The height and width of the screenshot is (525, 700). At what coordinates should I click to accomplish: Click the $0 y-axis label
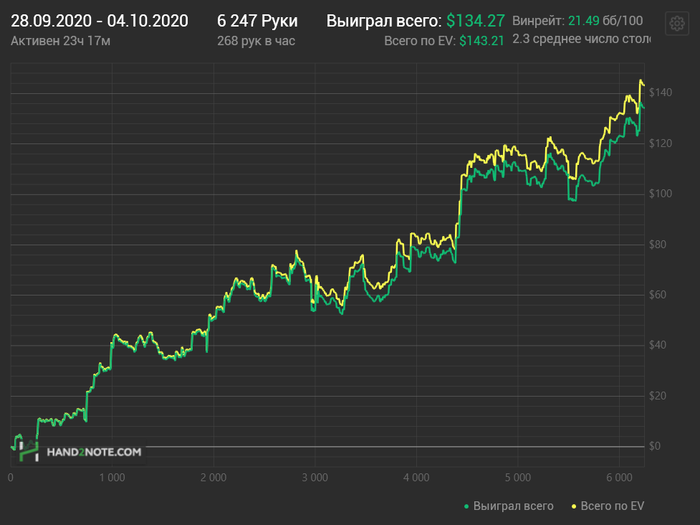click(654, 446)
